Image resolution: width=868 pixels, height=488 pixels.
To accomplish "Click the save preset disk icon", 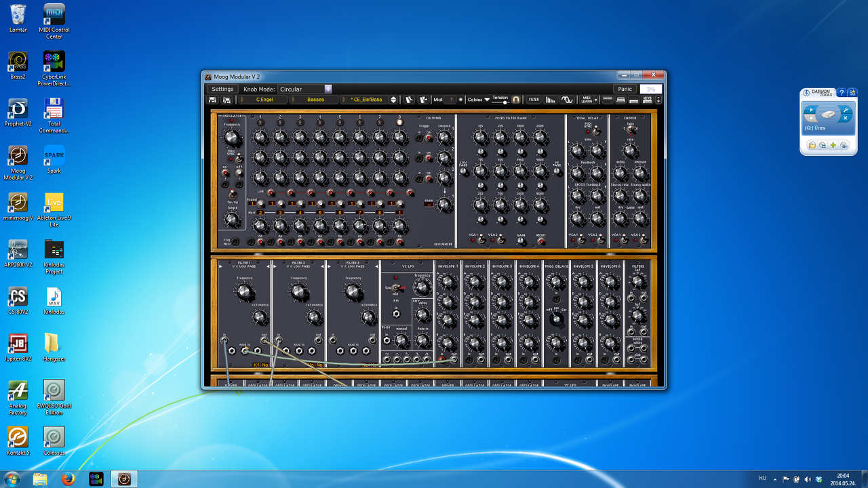I will coord(212,100).
